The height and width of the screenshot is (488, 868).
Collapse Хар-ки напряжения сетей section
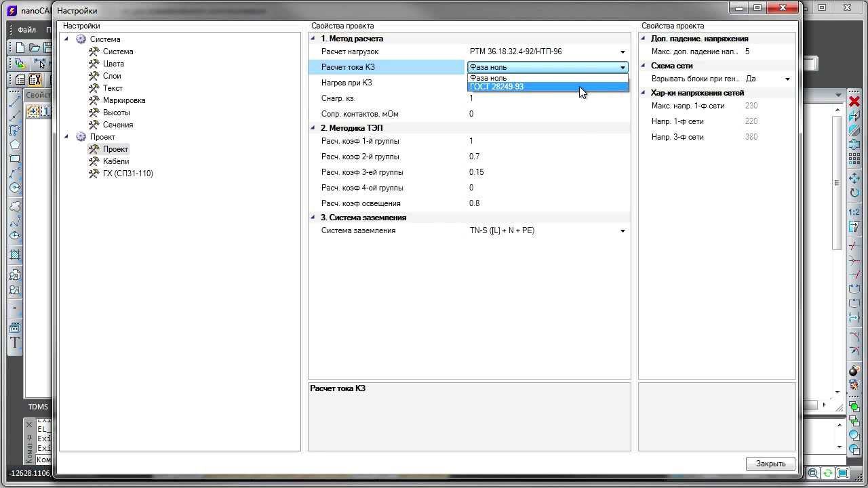[643, 93]
